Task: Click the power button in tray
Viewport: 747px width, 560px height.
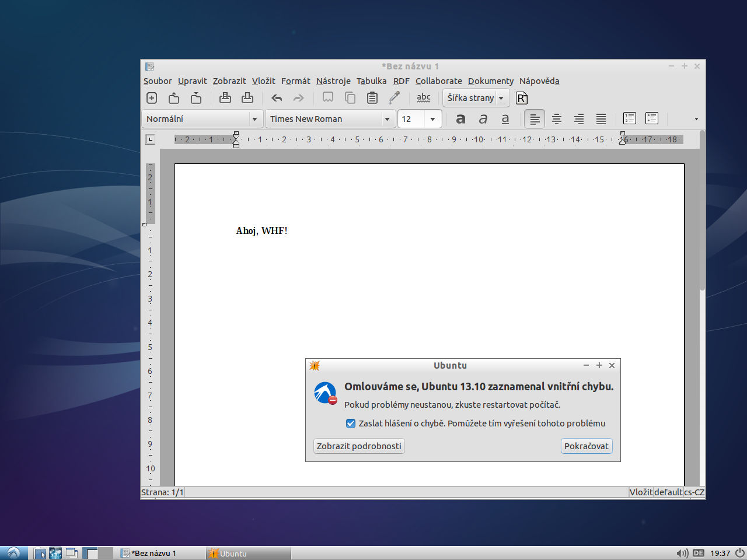Action: [x=739, y=553]
